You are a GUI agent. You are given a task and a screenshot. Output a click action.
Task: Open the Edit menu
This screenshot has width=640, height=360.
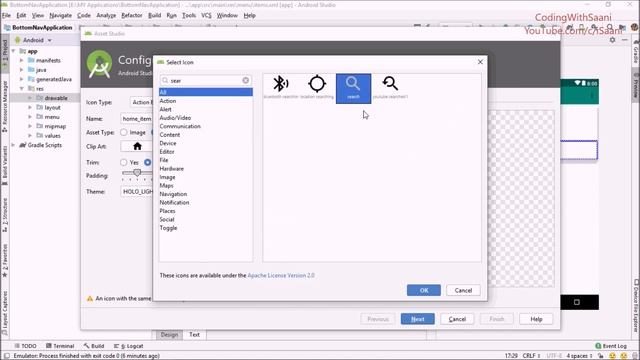point(21,16)
